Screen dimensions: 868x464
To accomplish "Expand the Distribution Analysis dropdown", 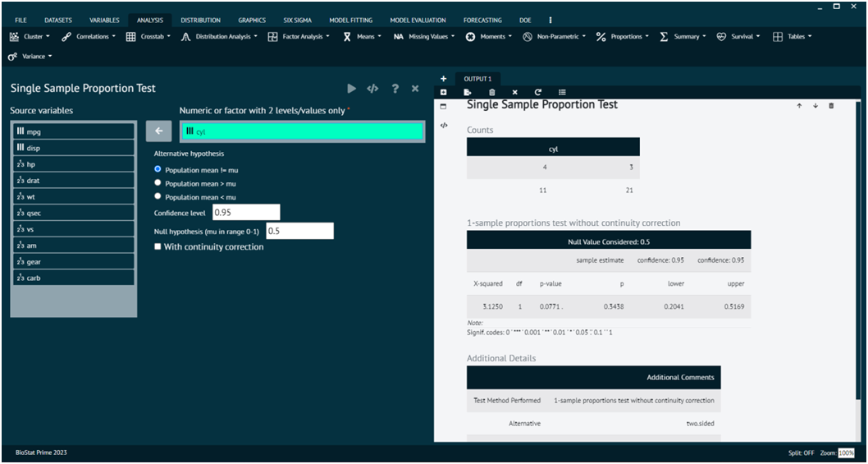I will click(219, 37).
